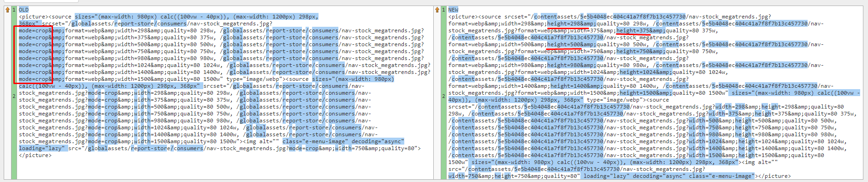Click the closing </picture> tag in OLD pane
The width and height of the screenshot is (868, 182).
[35, 155]
